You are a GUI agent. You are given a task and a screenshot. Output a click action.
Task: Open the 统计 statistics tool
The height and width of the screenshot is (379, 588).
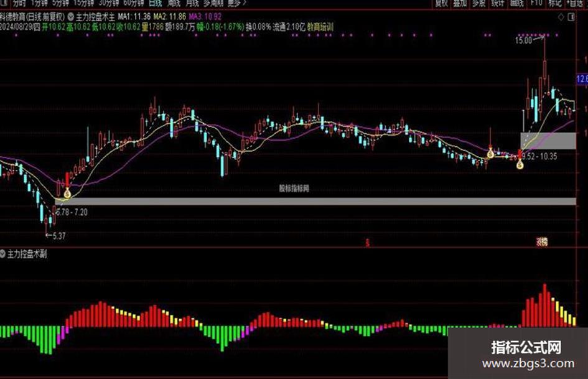pyautogui.click(x=498, y=3)
